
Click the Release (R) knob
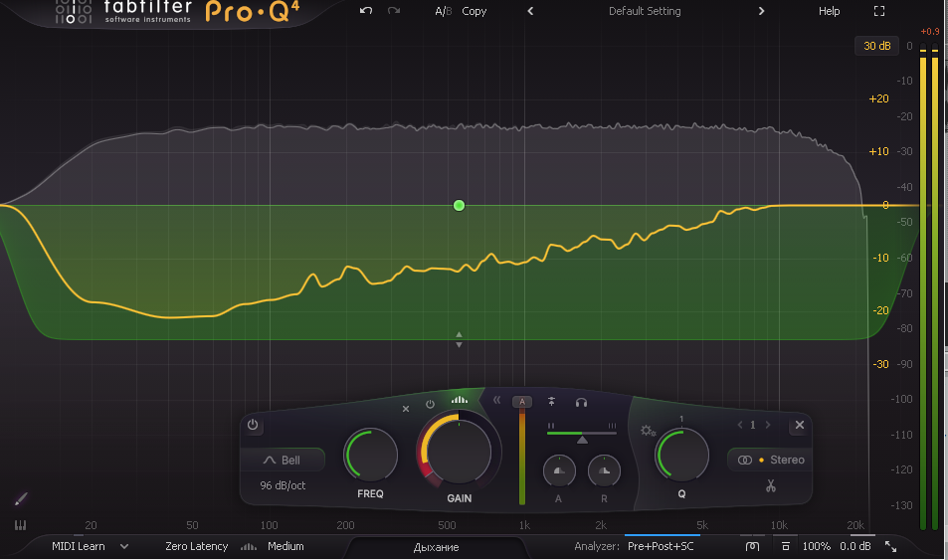pyautogui.click(x=604, y=471)
